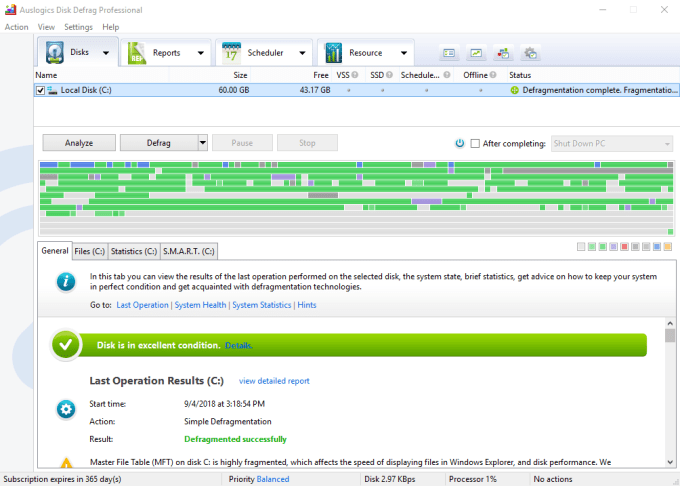Click the performance graph icon in toolbar
The image size is (680, 486).
click(476, 53)
